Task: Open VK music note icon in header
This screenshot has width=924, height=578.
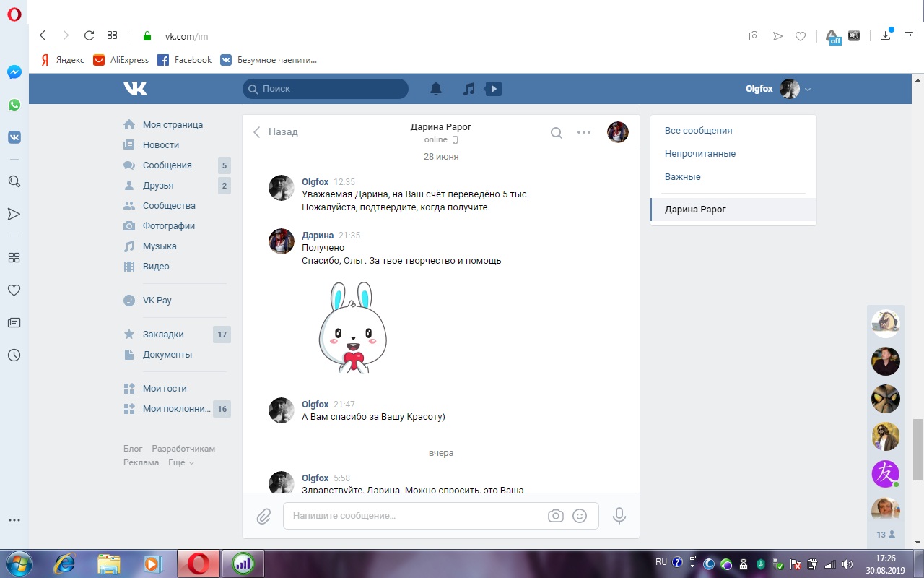Action: pyautogui.click(x=469, y=89)
